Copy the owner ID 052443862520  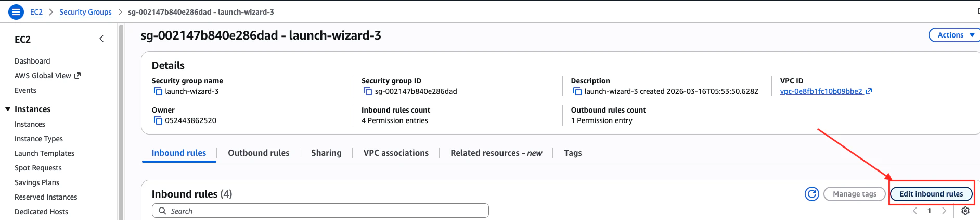pos(158,120)
